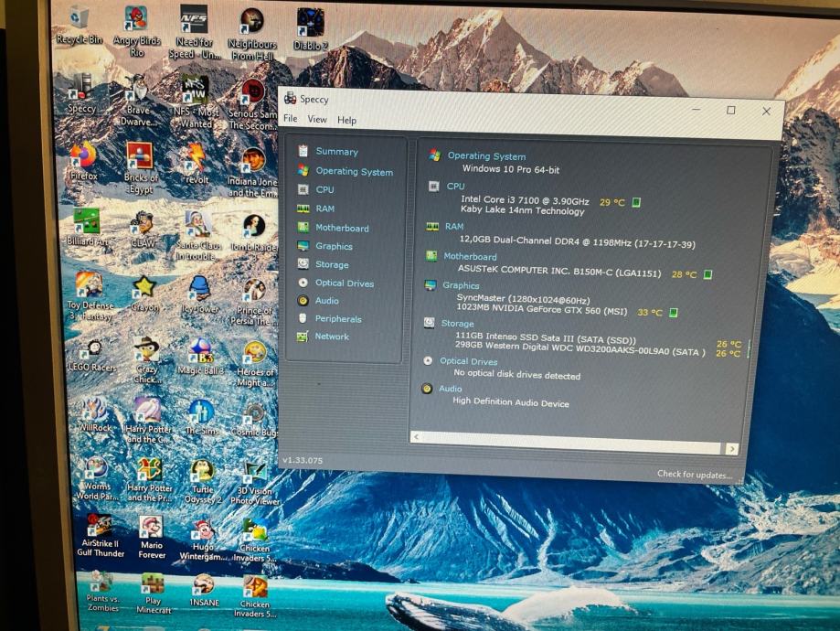Click Optical Drives heading in summary
Viewport: 840px width, 631px height.
(x=469, y=361)
